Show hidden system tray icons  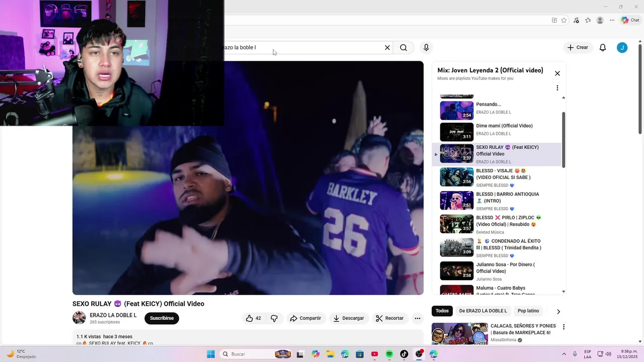pos(563,354)
